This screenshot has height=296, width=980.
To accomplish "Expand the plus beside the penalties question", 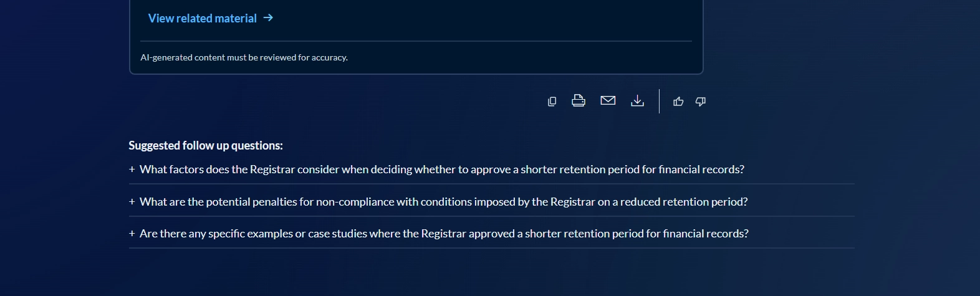I will (x=132, y=202).
